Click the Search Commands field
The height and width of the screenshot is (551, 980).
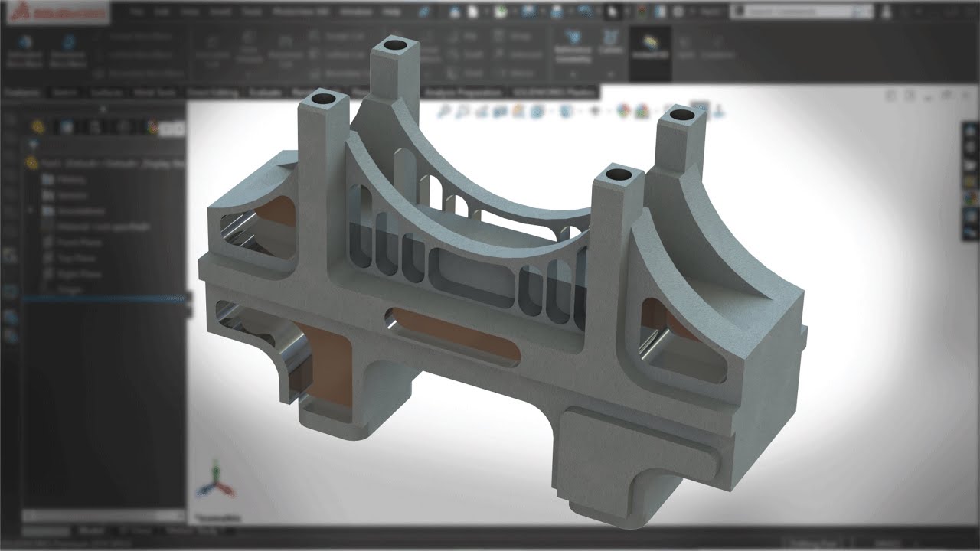(x=800, y=12)
